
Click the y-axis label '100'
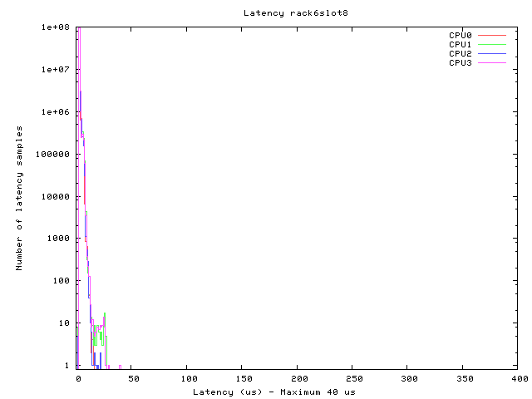coord(61,281)
